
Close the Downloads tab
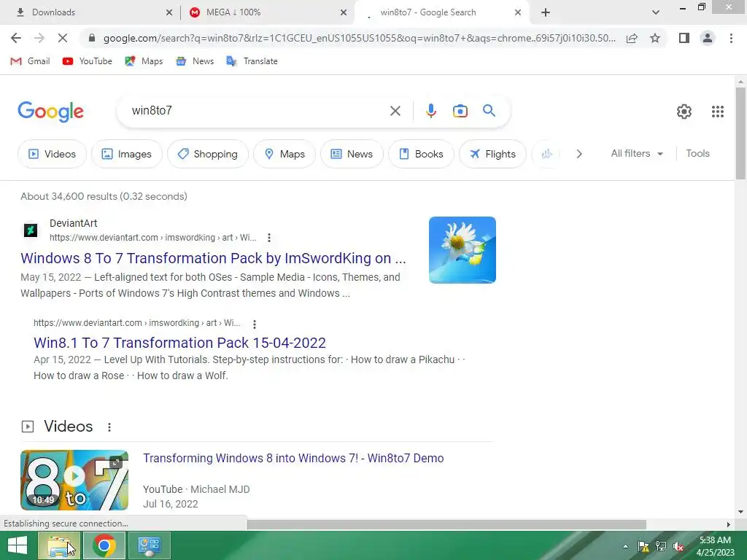(169, 12)
